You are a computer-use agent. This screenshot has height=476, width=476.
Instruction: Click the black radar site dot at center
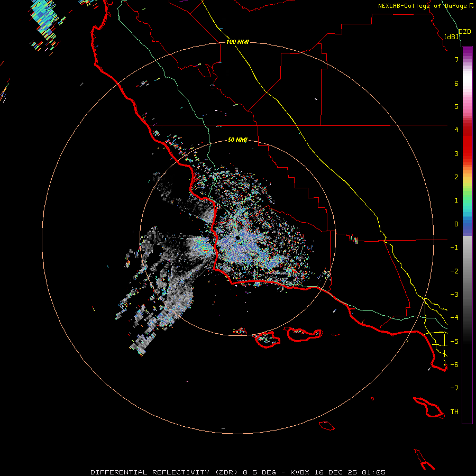(x=237, y=237)
